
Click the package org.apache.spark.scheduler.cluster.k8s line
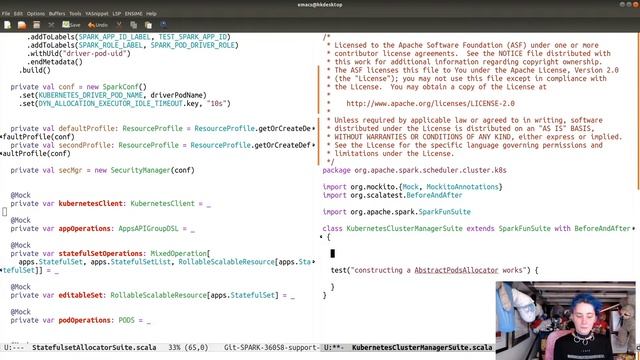[414, 170]
